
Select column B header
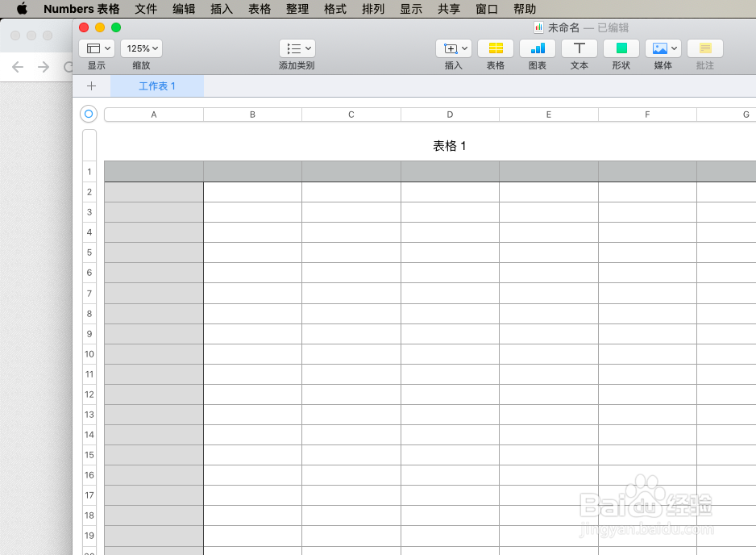[252, 115]
